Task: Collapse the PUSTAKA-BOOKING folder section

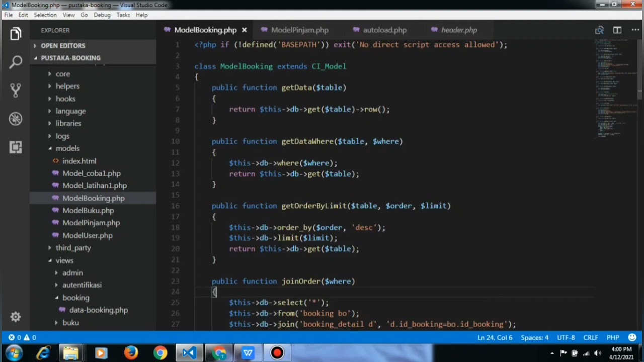Action: pyautogui.click(x=70, y=58)
